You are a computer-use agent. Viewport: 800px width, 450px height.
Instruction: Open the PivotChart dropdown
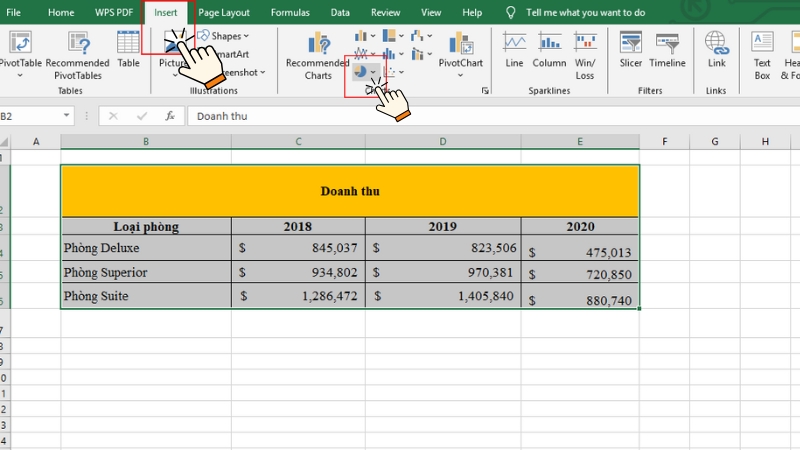pos(461,75)
